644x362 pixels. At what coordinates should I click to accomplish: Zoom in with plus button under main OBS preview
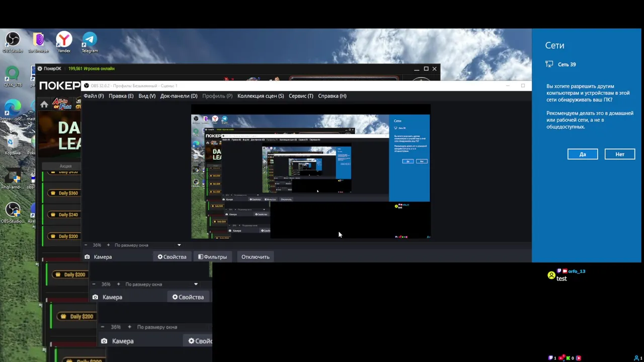(108, 245)
